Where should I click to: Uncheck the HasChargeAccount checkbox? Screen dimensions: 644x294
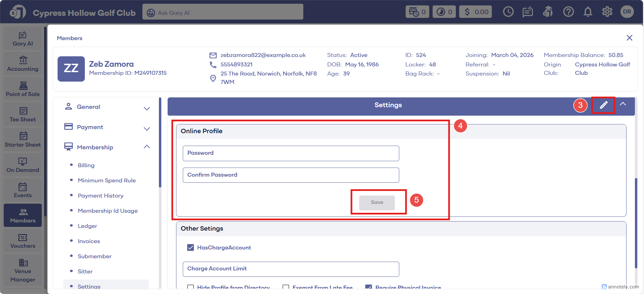[191, 248]
